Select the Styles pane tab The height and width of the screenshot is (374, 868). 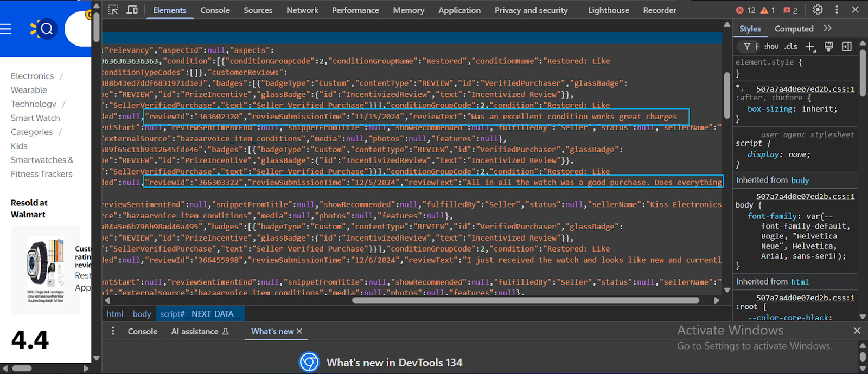[750, 29]
